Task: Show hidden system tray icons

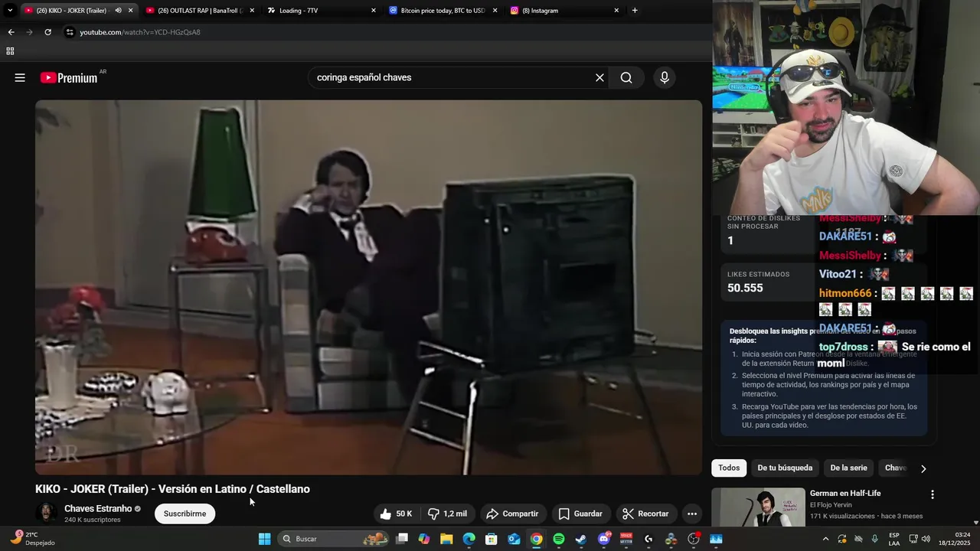Action: coord(825,539)
